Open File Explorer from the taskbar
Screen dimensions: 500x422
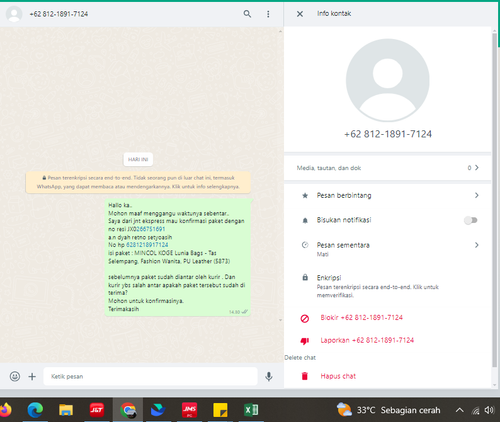66,410
